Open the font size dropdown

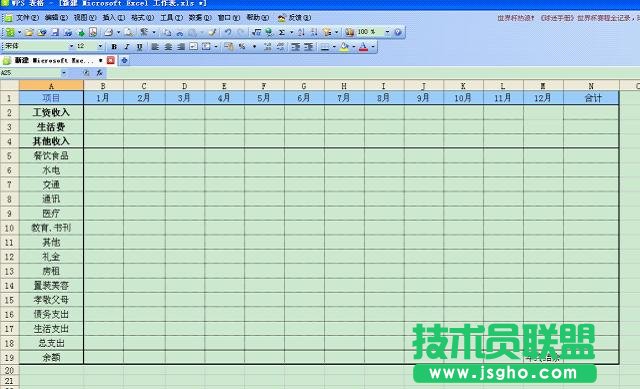click(x=100, y=47)
